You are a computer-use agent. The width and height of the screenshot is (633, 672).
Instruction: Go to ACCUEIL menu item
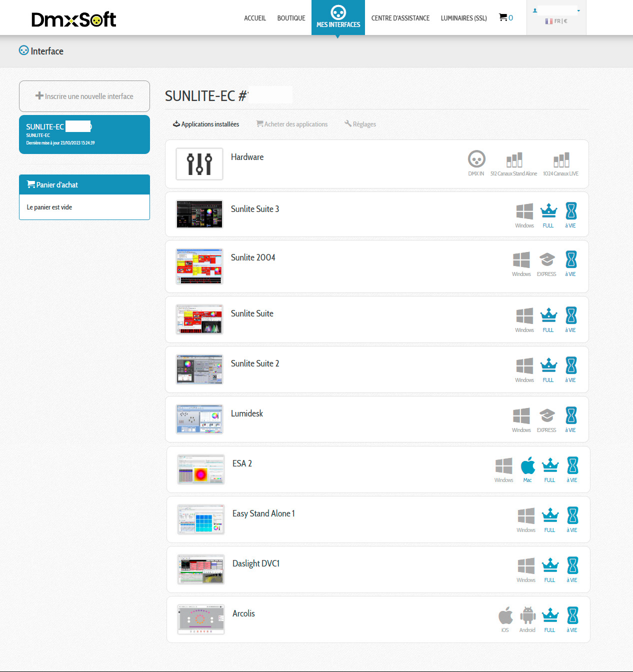255,18
